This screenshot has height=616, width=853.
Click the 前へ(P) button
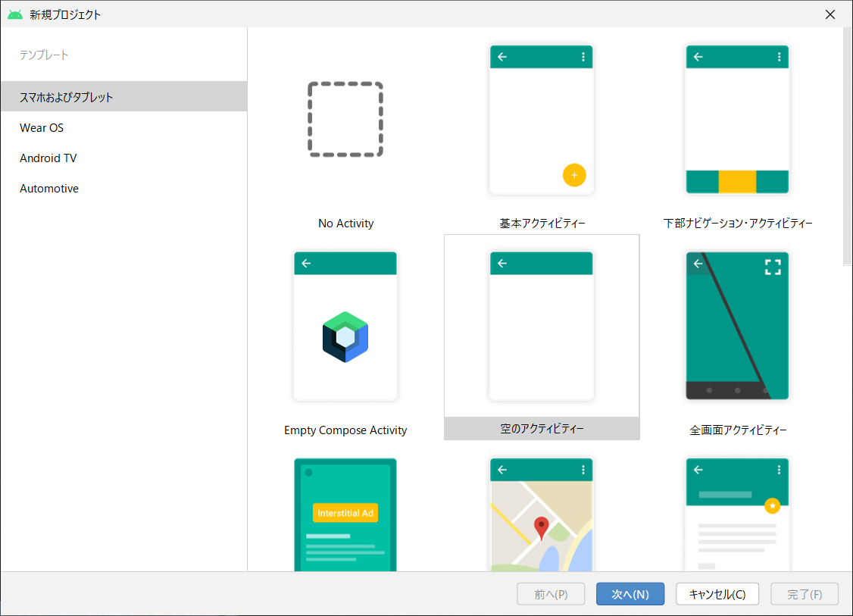(551, 594)
